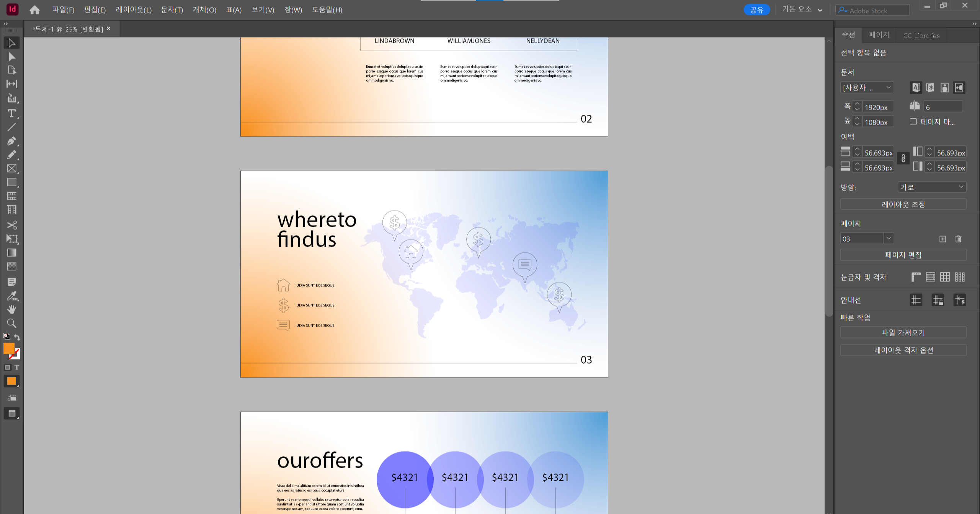Click the orange fill color swatch

click(8, 348)
